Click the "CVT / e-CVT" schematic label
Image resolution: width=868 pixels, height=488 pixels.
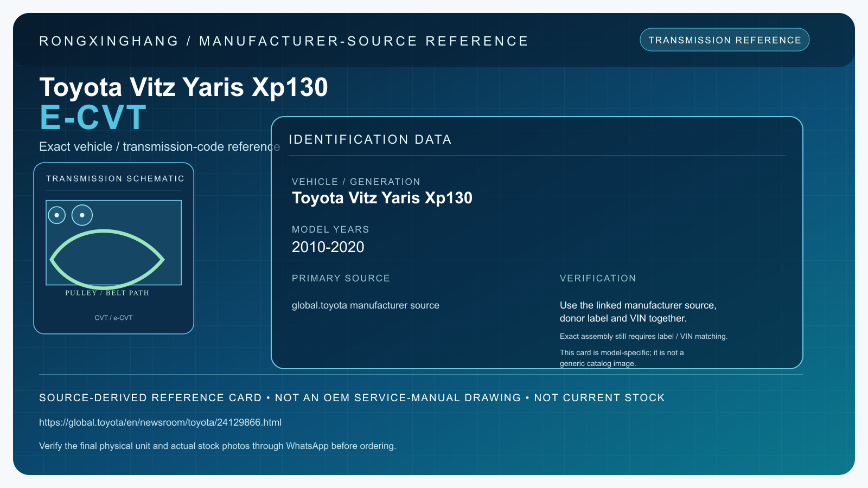coord(113,318)
